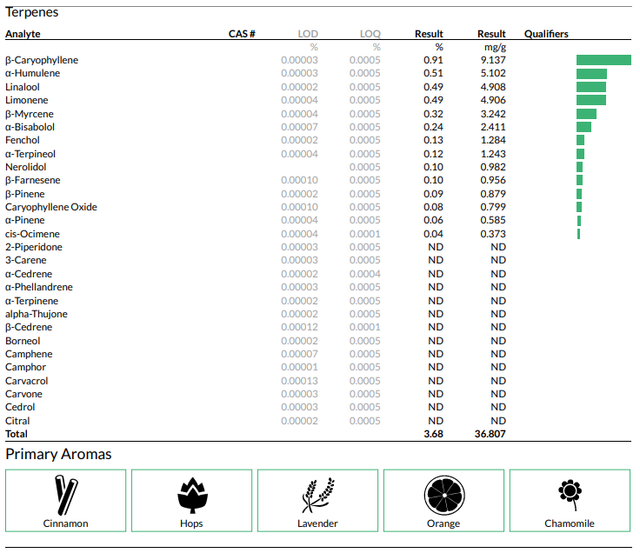Click the cis-Ocimene small green bar
This screenshot has width=640, height=553.
coord(578,234)
